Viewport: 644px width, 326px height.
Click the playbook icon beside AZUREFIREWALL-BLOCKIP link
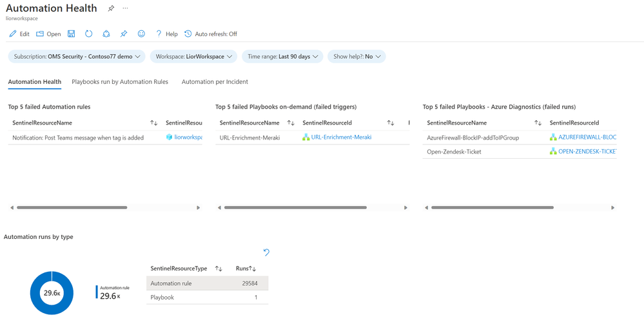pyautogui.click(x=553, y=138)
